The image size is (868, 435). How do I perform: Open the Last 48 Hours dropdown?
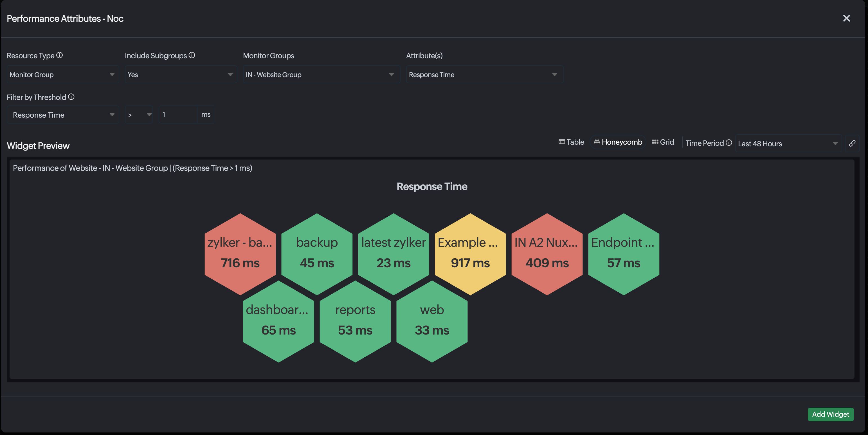pos(788,143)
